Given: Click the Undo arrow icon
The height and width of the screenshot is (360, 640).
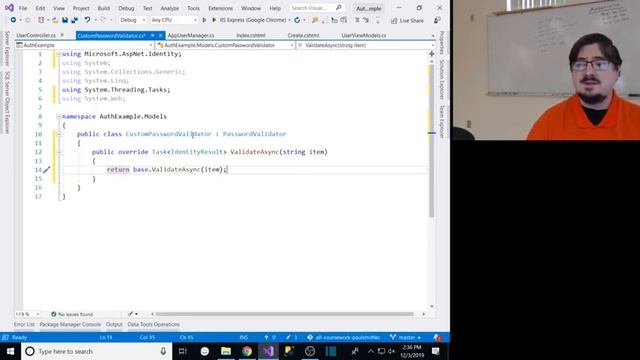Looking at the screenshot, I should coord(87,20).
